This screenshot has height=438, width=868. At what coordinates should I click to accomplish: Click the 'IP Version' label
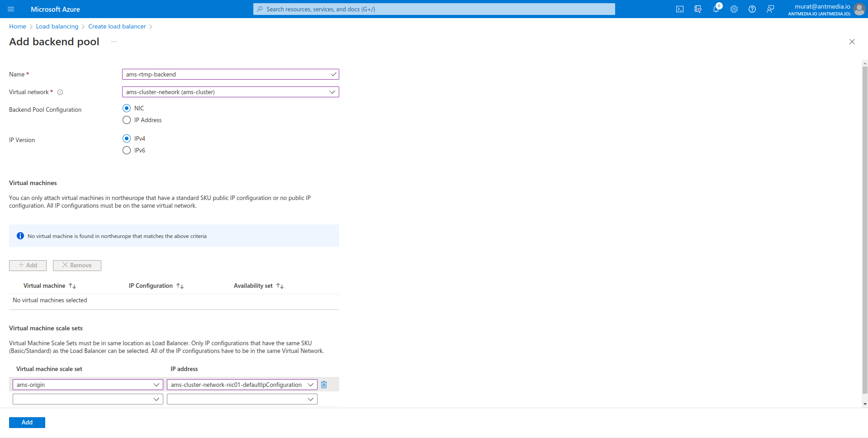point(22,140)
